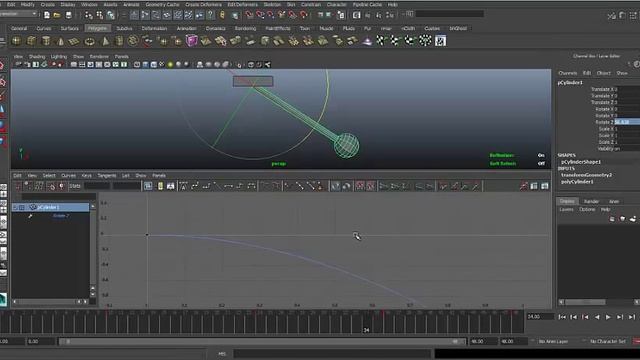Select polyCylinder1 in Channel Box inputs

click(x=577, y=182)
